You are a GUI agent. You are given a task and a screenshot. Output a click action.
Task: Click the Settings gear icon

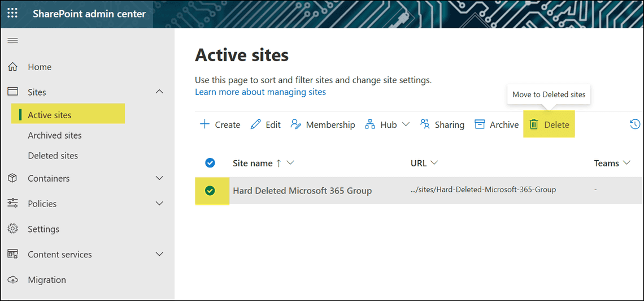point(13,229)
